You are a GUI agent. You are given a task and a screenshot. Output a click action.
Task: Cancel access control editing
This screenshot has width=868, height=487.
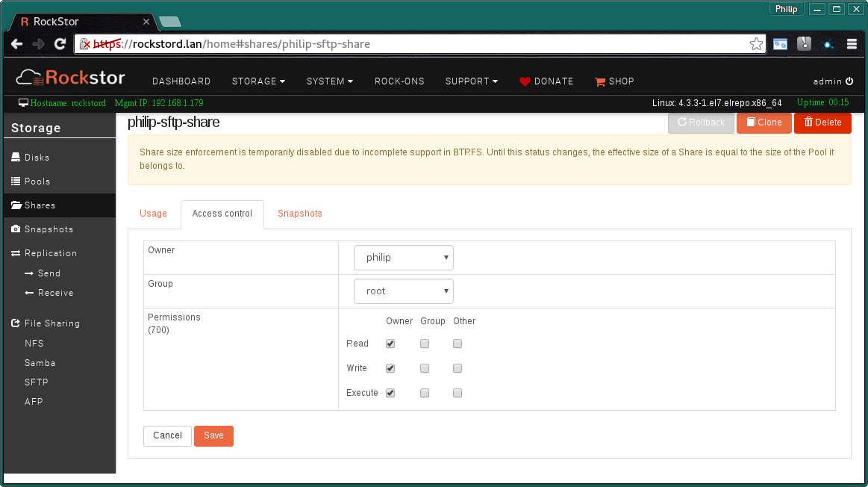pos(167,435)
